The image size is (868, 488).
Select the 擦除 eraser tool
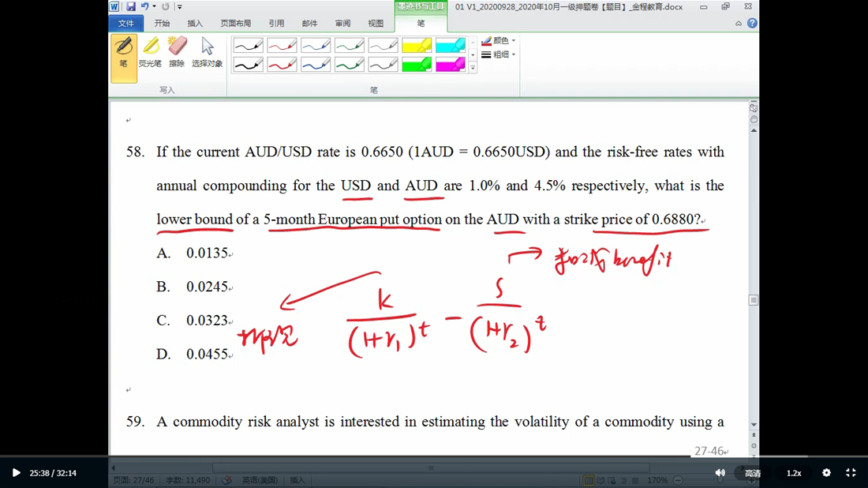click(177, 53)
